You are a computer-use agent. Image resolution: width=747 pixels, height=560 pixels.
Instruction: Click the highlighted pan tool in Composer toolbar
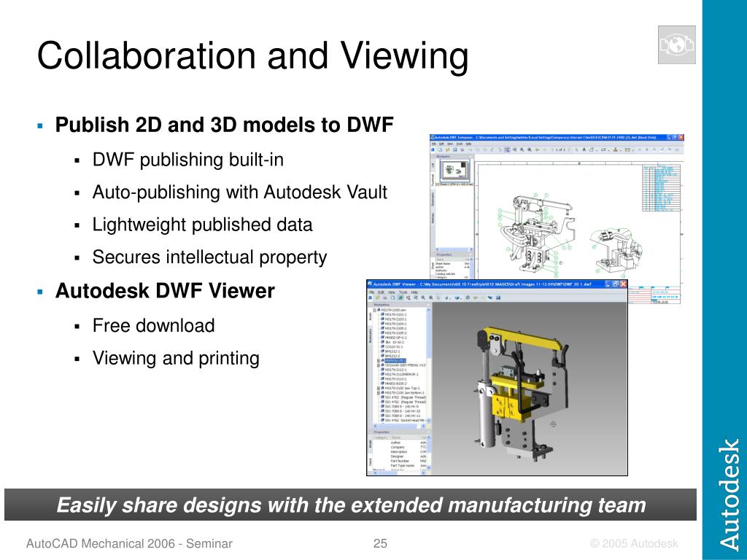click(x=507, y=149)
